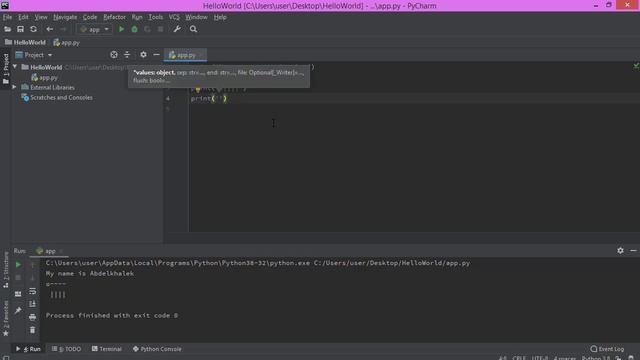Run app with the green play button
The image size is (640, 360).
pos(121,29)
